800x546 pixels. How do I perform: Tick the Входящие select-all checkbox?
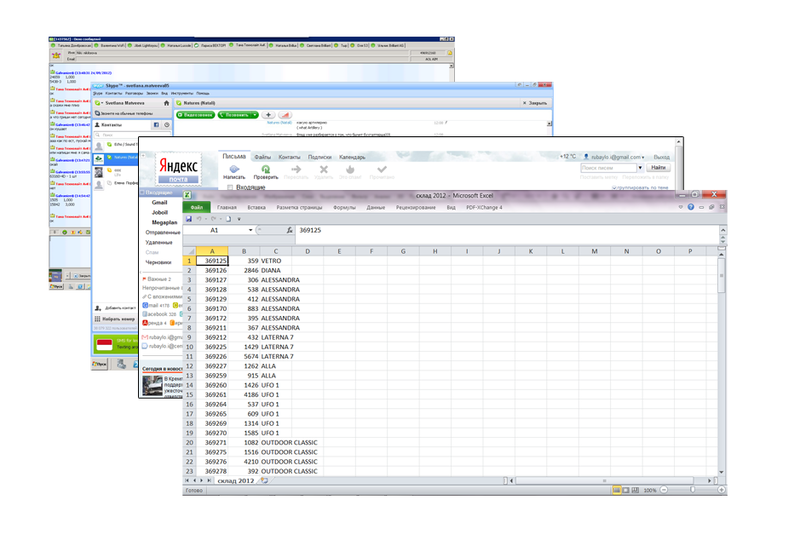pos(230,187)
